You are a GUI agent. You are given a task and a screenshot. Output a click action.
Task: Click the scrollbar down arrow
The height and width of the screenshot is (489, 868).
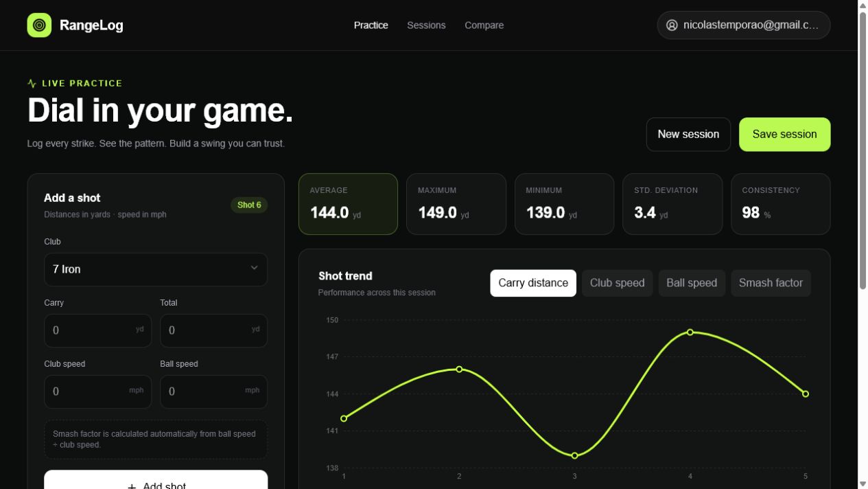(x=863, y=484)
